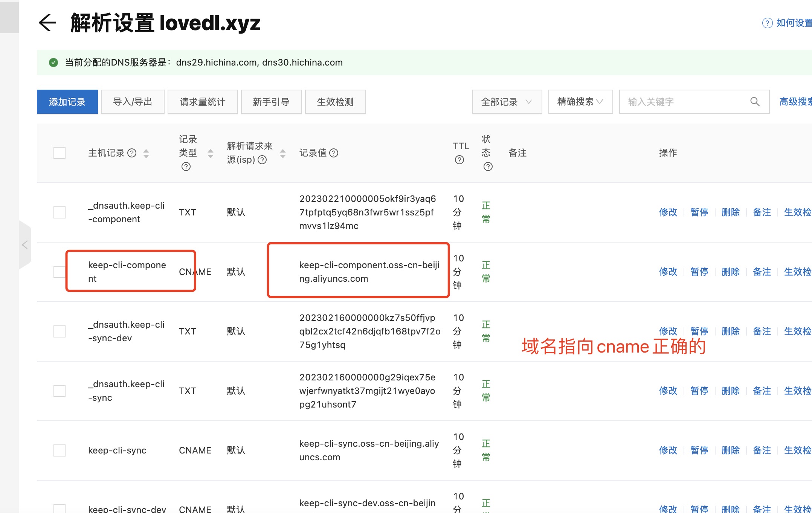The width and height of the screenshot is (812, 513).
Task: Click help icon next to 记录值 header
Action: pos(334,153)
